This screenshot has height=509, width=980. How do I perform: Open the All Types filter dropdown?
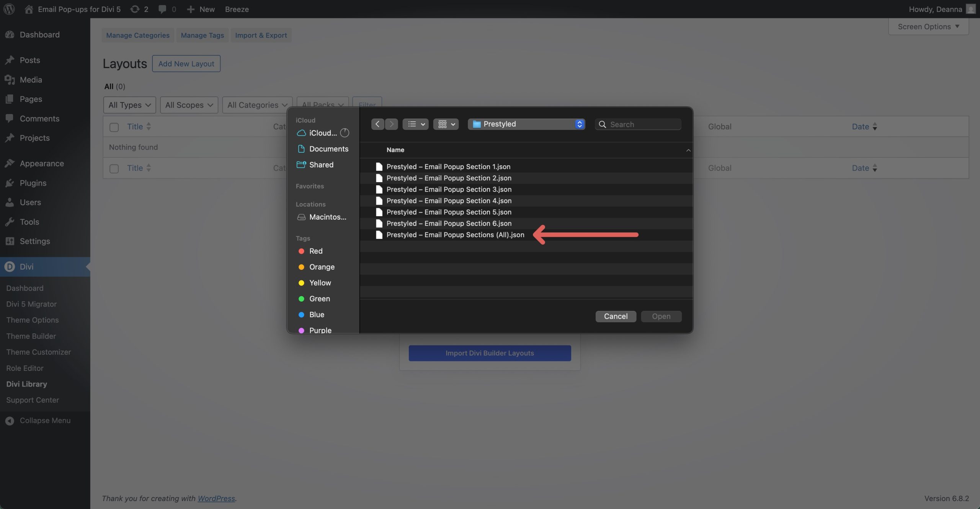point(129,105)
